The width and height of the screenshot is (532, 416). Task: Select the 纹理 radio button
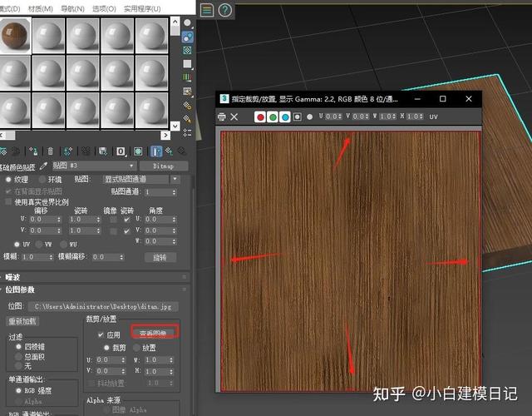pos(8,180)
